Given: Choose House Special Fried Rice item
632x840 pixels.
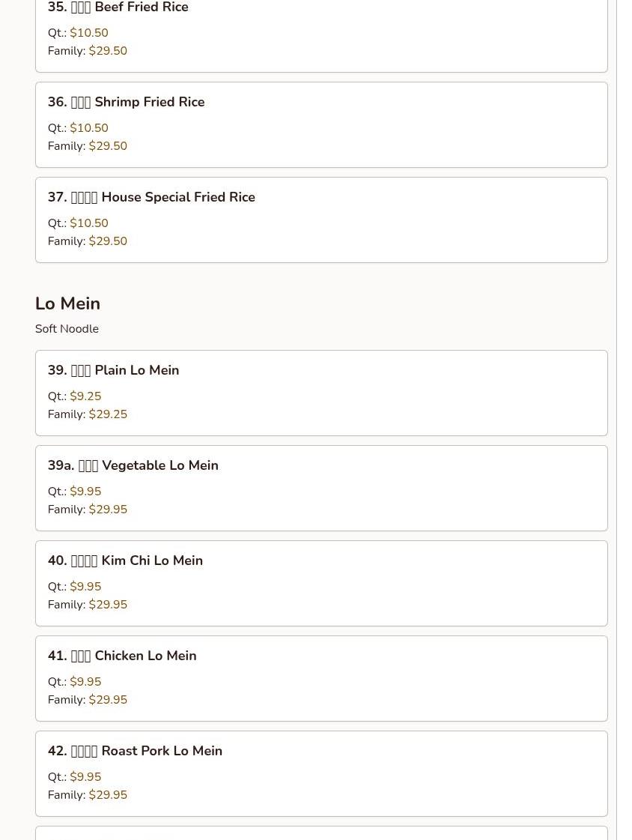Looking at the screenshot, I should tap(321, 220).
